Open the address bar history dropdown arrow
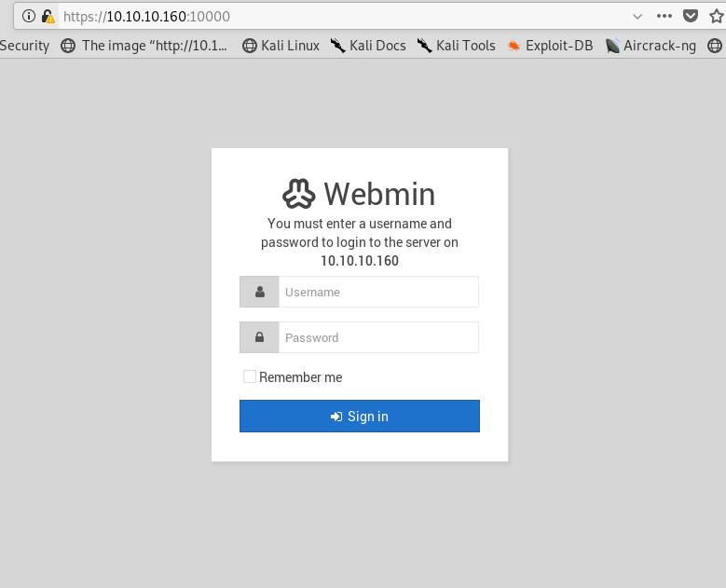This screenshot has height=588, width=726. tap(637, 17)
